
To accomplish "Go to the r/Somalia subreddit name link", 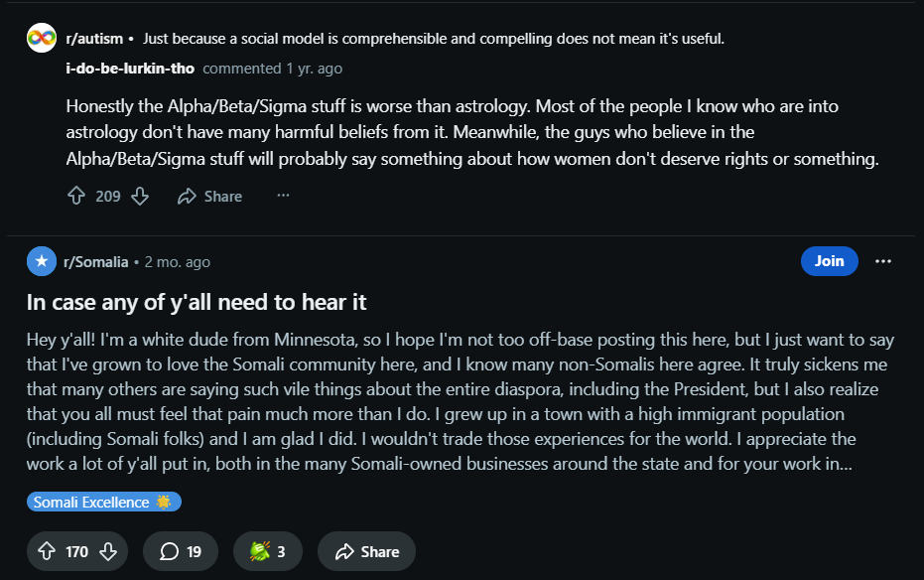I will point(96,262).
